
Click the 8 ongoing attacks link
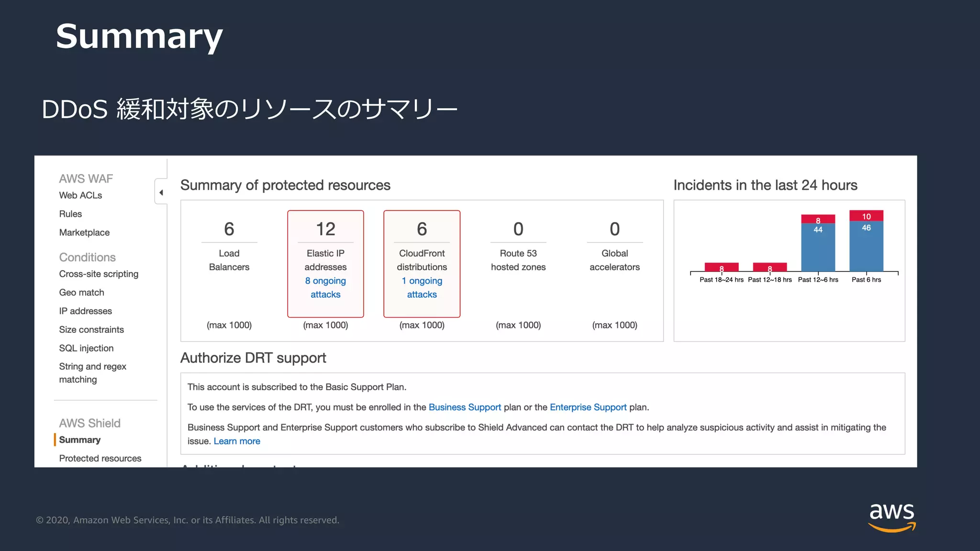(x=325, y=287)
